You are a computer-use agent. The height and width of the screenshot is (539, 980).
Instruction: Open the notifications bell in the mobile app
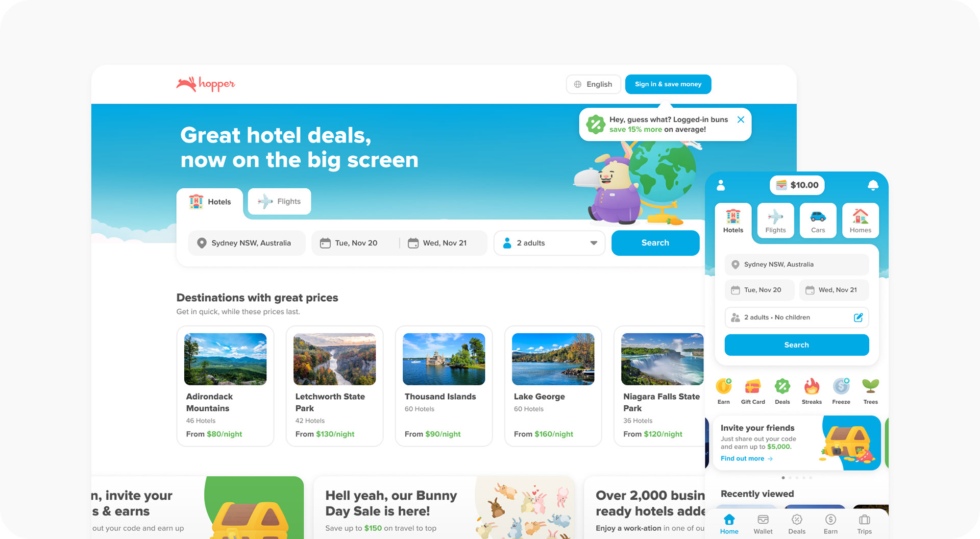[873, 185]
